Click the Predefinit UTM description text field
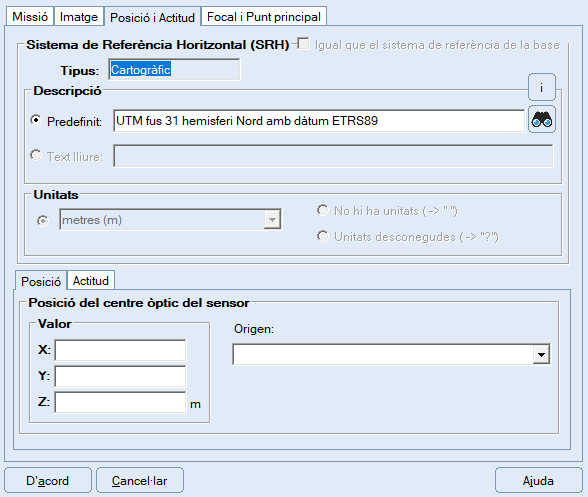The image size is (588, 497). (x=319, y=121)
